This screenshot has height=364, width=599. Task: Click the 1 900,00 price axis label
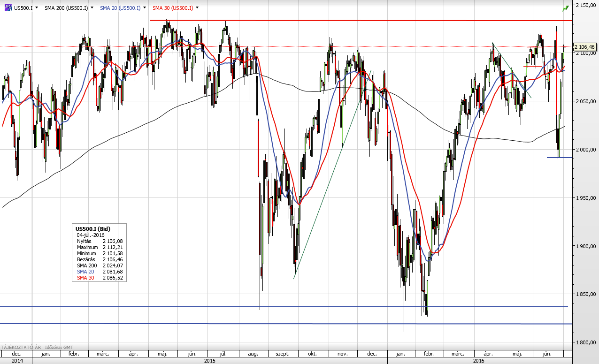click(585, 246)
